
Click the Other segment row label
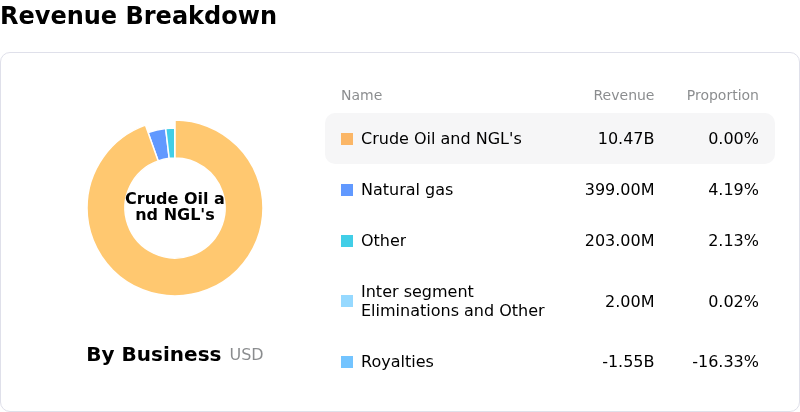(383, 241)
